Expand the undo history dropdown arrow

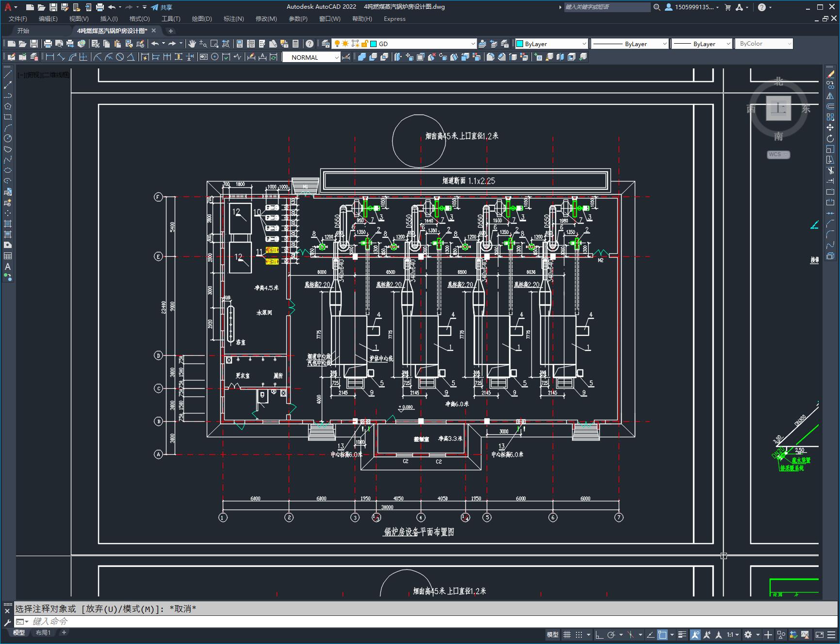point(120,7)
